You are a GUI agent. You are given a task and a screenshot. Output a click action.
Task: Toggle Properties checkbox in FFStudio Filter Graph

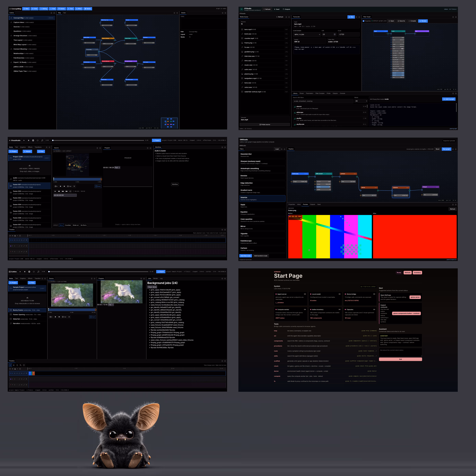click(364, 21)
